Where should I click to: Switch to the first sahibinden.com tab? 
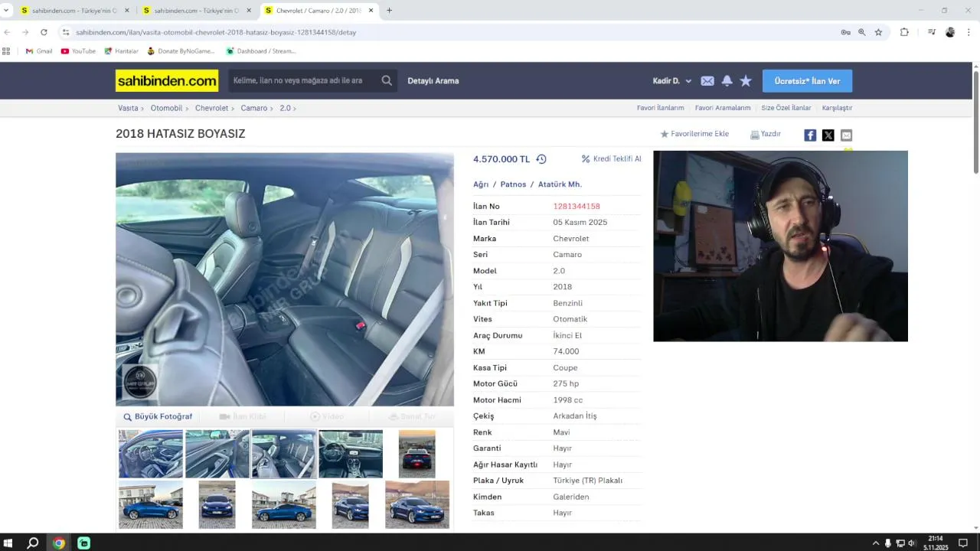[x=75, y=11]
